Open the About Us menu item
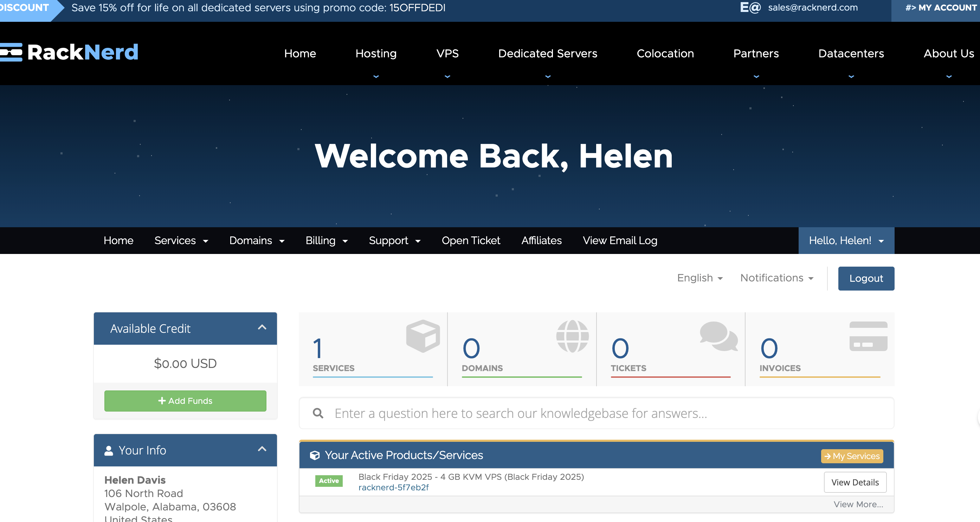The image size is (980, 522). 949,53
